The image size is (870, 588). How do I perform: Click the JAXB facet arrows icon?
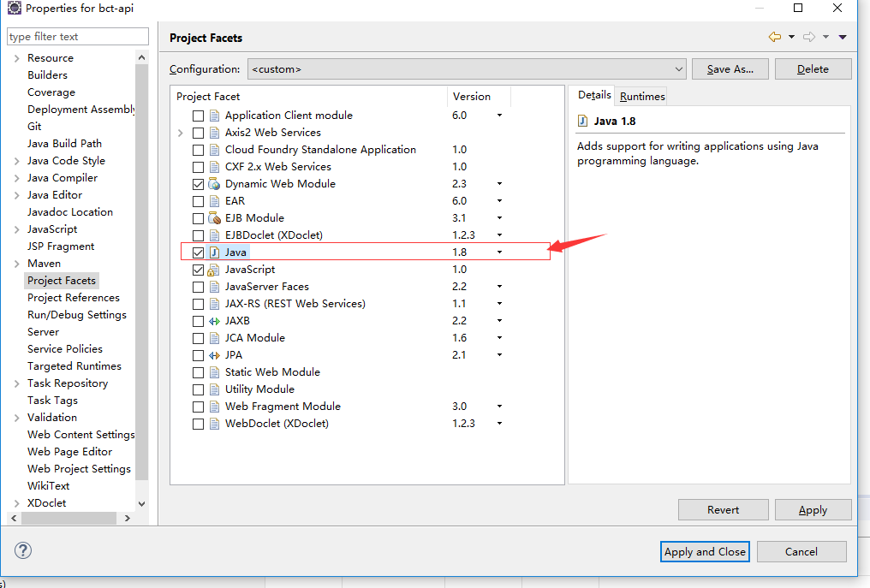coord(214,321)
